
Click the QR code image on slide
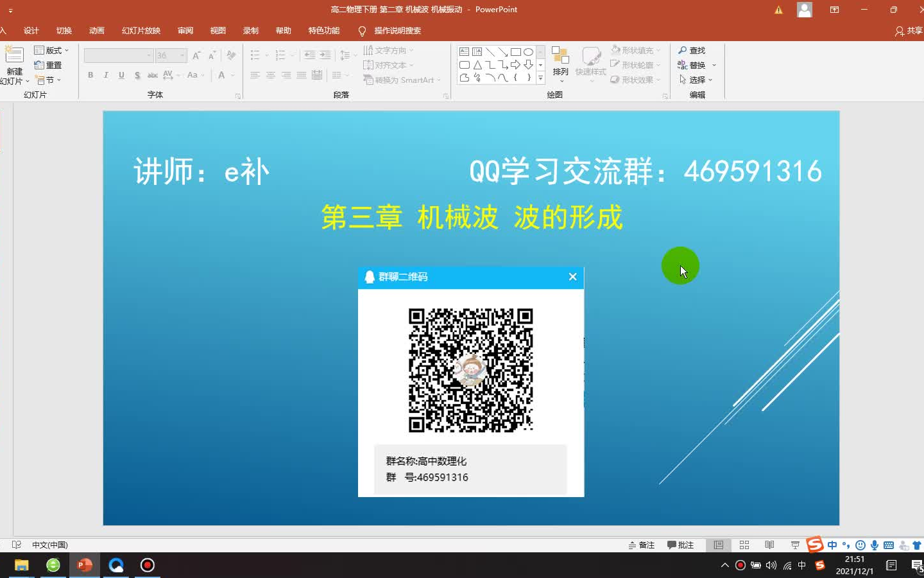click(471, 370)
